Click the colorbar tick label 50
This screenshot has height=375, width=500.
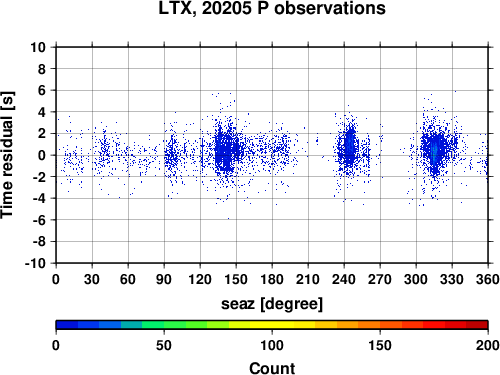(164, 345)
